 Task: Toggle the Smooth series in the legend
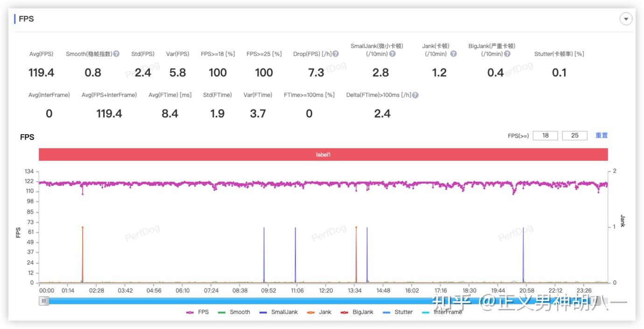point(234,312)
